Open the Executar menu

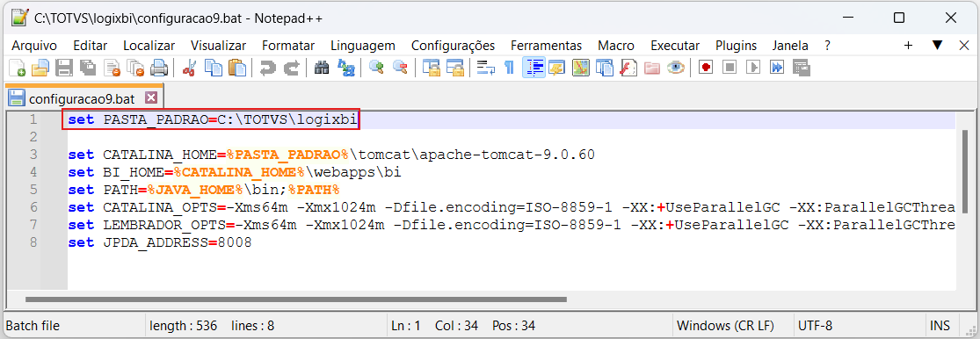point(675,46)
